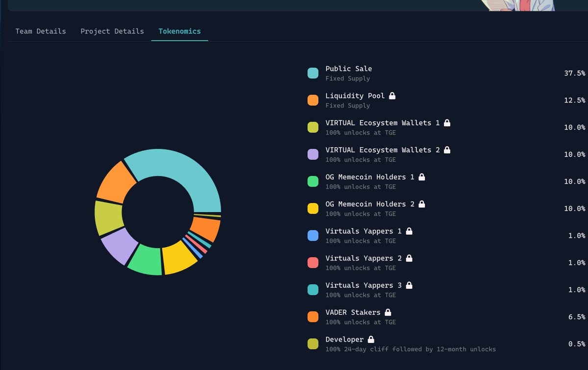Click 'Fixed Supply' text under Liquidity Pool
The image size is (588, 370).
(347, 106)
